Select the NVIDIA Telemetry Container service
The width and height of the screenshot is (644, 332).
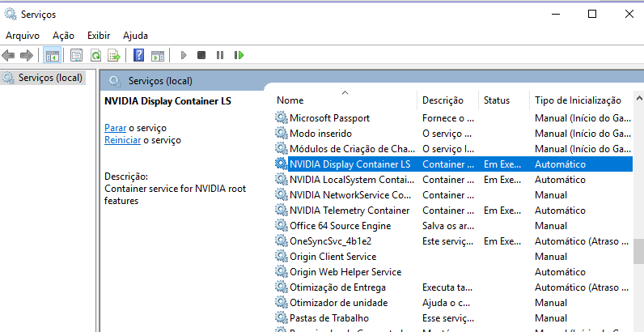point(453,211)
